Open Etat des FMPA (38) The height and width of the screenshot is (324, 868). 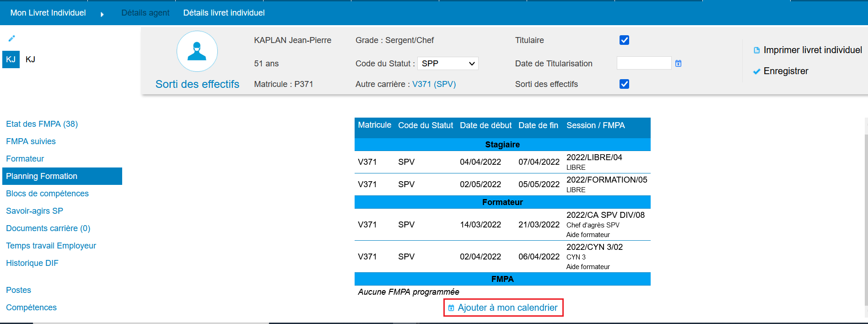click(42, 124)
